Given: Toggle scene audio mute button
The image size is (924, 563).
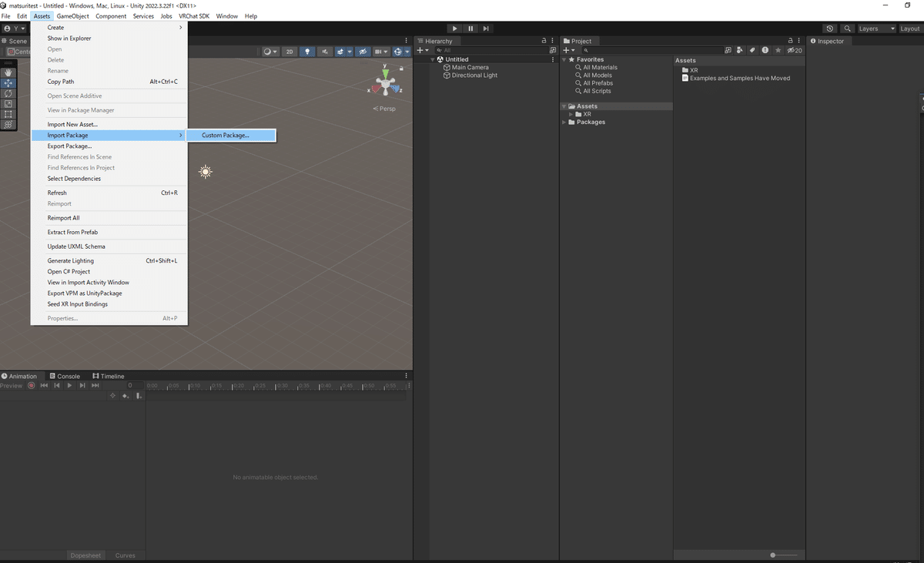Looking at the screenshot, I should pos(325,52).
